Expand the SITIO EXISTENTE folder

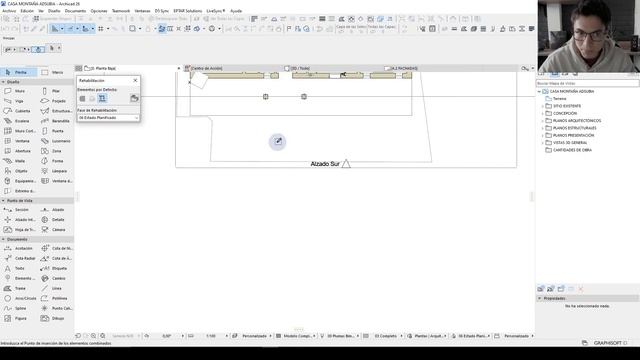click(x=542, y=106)
